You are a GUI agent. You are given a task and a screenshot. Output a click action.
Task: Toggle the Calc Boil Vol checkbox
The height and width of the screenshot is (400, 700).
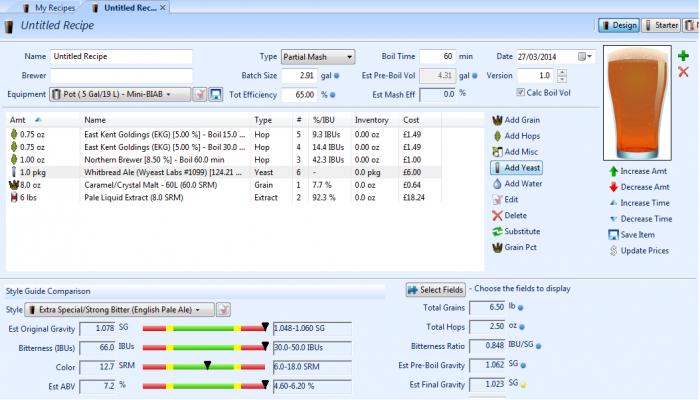(520, 92)
